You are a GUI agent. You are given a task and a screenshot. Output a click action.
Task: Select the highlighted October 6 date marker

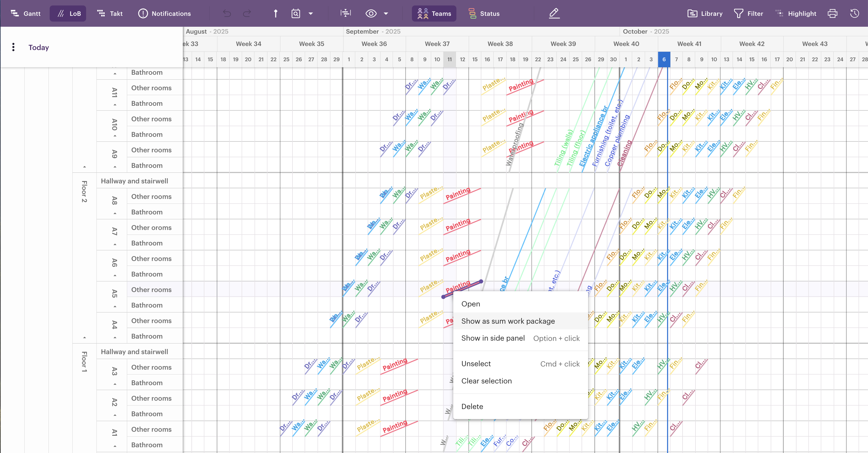click(663, 59)
